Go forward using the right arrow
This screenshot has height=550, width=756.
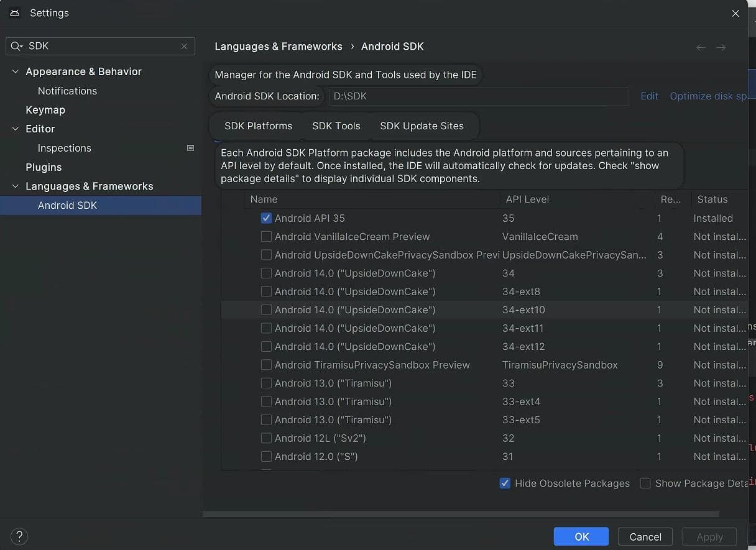721,47
